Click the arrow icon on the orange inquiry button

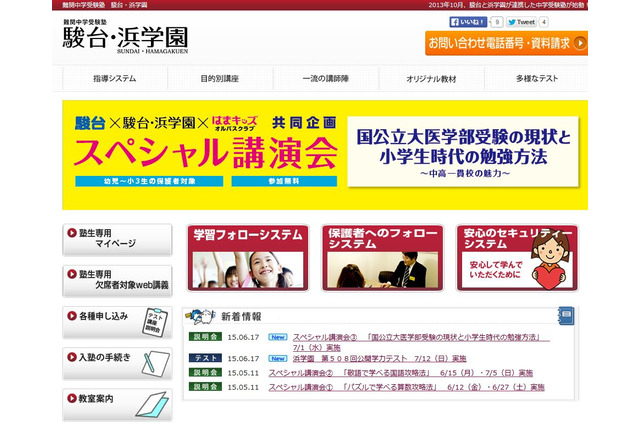(x=580, y=43)
